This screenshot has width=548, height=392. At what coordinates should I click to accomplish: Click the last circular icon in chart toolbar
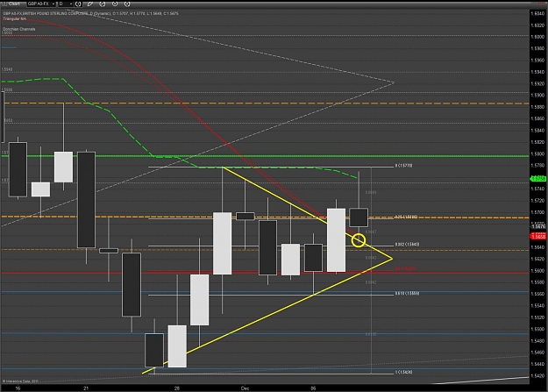[127, 4]
